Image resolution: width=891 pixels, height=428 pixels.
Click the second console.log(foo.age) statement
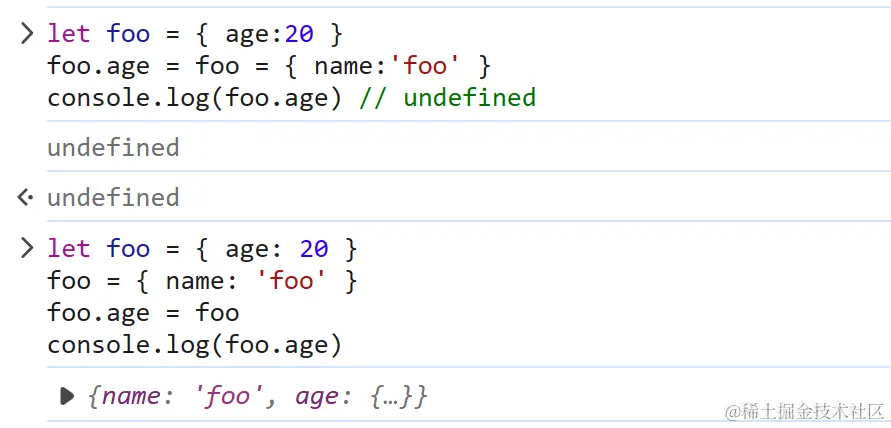(194, 346)
